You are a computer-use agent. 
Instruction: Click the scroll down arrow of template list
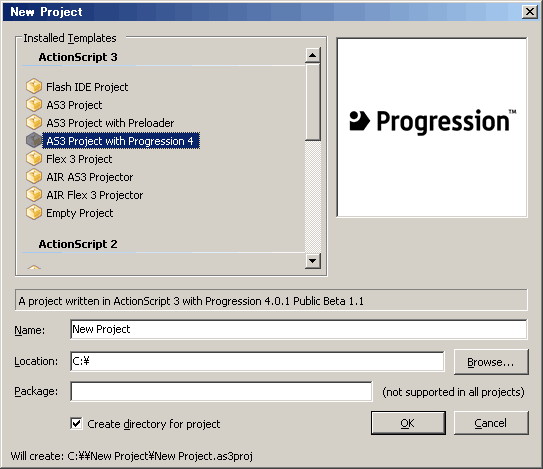[x=313, y=261]
